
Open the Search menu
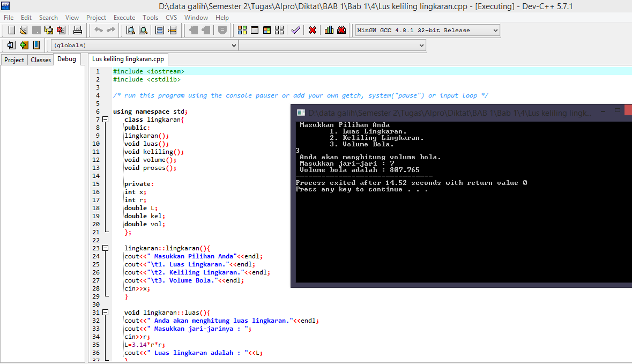click(x=48, y=18)
